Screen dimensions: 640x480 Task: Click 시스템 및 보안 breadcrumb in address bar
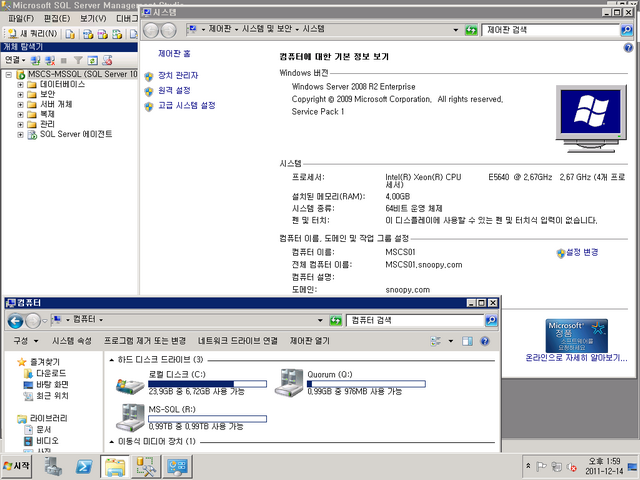(267, 29)
